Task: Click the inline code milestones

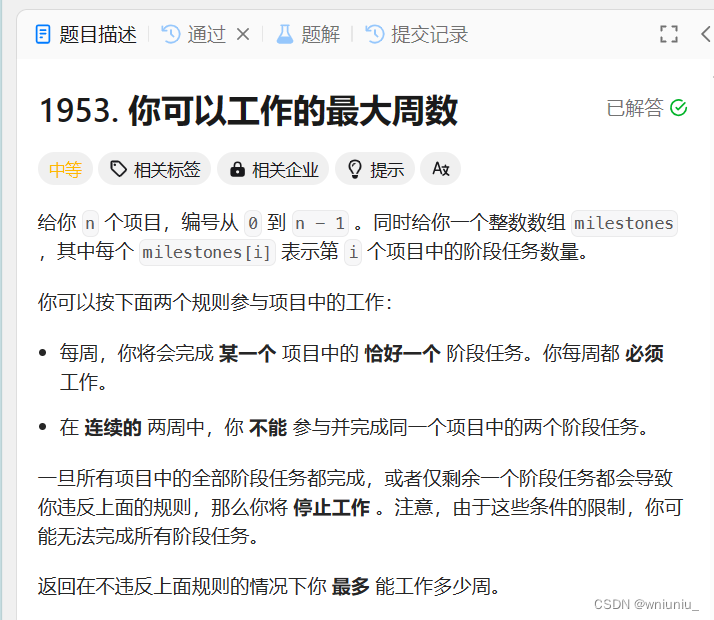Action: pos(624,224)
